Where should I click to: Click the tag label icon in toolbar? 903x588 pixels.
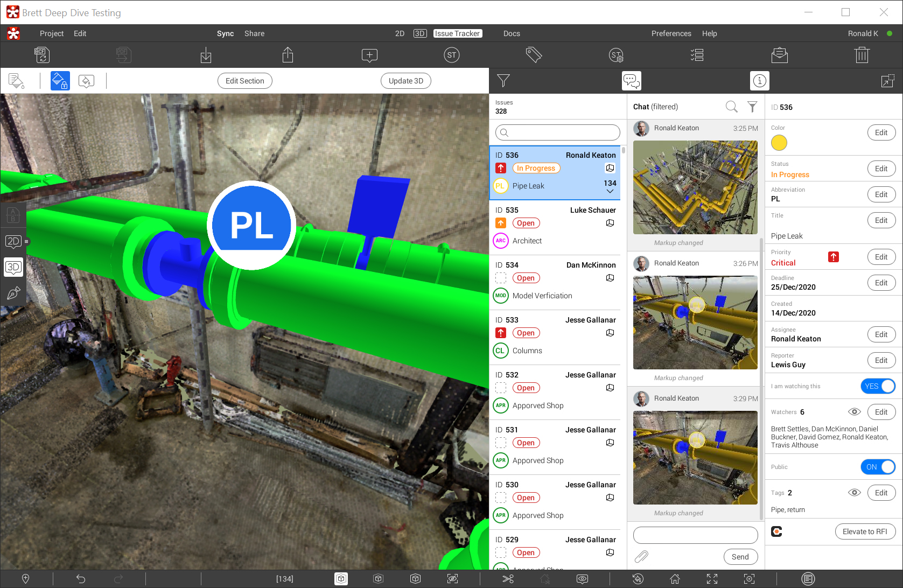click(534, 55)
